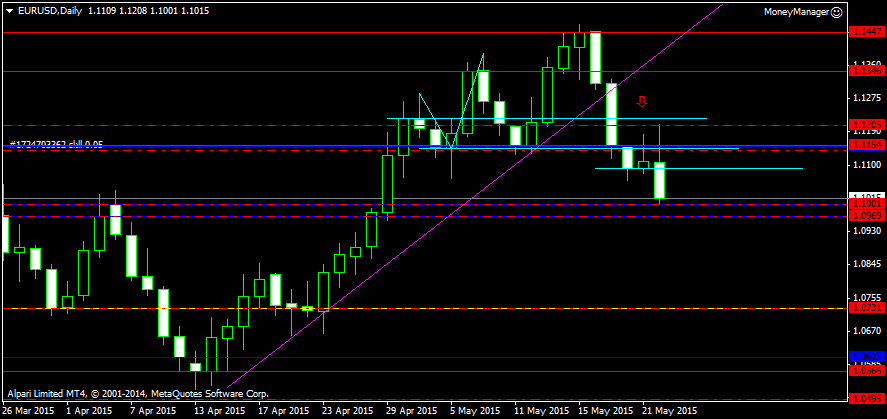Select the sell 0.05 order label
This screenshot has height=419, width=887.
(57, 144)
